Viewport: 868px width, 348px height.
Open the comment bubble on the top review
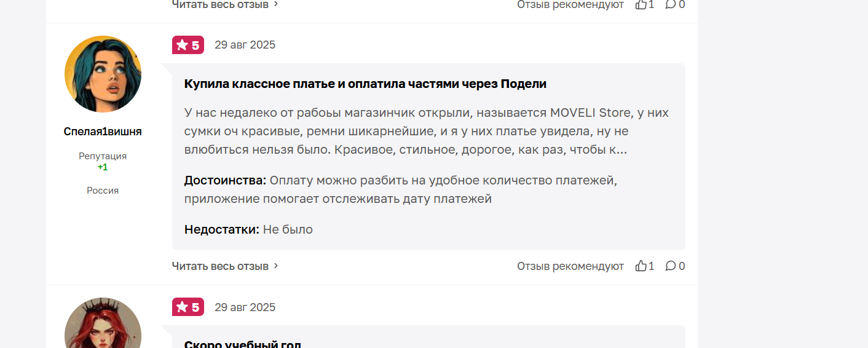click(671, 4)
